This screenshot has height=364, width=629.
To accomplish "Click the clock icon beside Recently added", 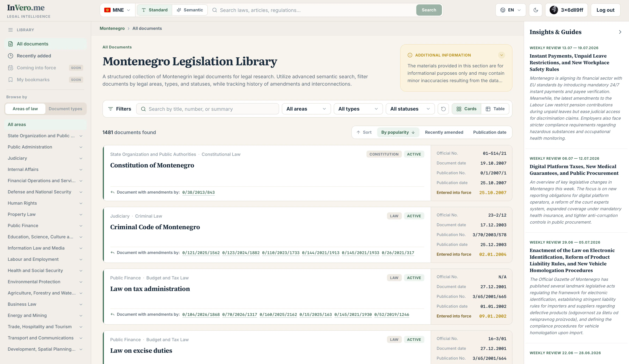I will (x=11, y=56).
